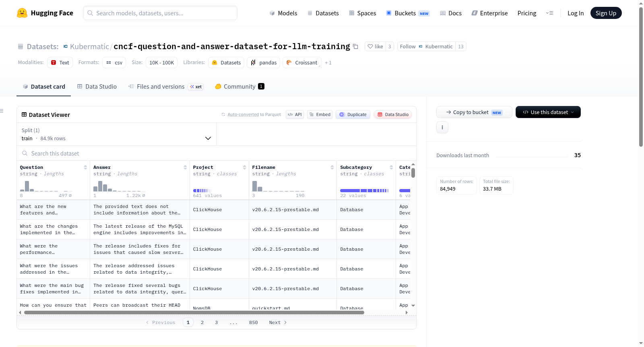Click the Answer length histogram
The height and width of the screenshot is (347, 644).
[120, 186]
